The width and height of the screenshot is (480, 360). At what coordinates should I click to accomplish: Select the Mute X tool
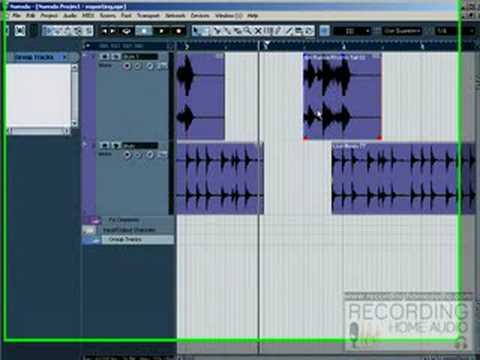click(257, 31)
